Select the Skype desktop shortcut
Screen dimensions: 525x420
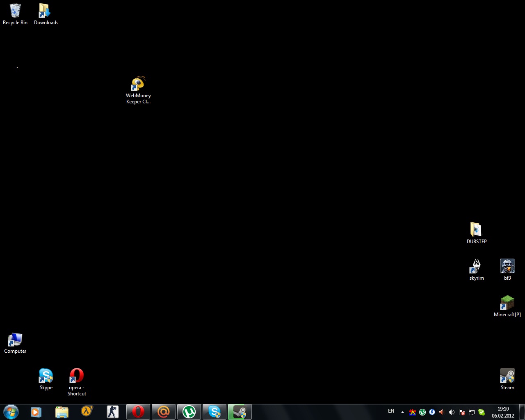point(46,379)
